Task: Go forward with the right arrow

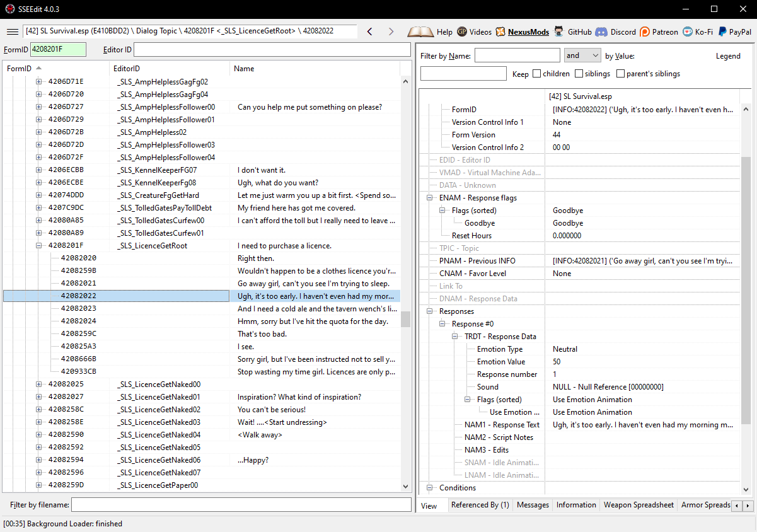Action: (391, 32)
